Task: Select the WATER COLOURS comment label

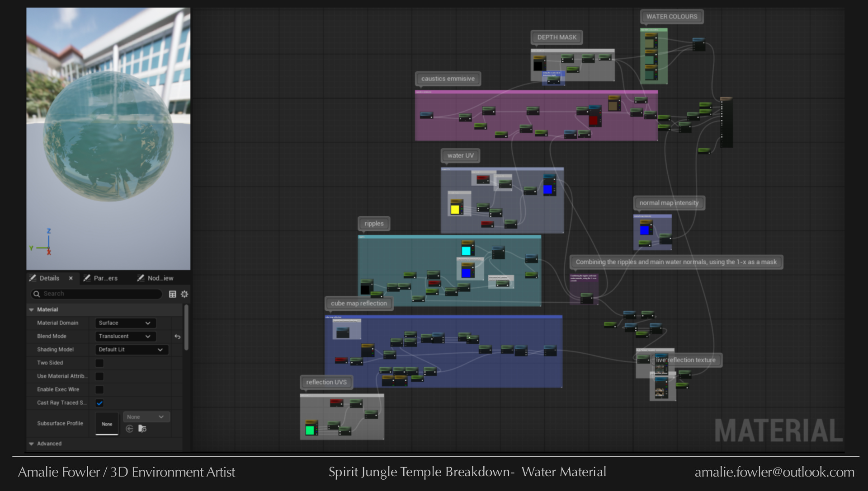Action: (672, 17)
